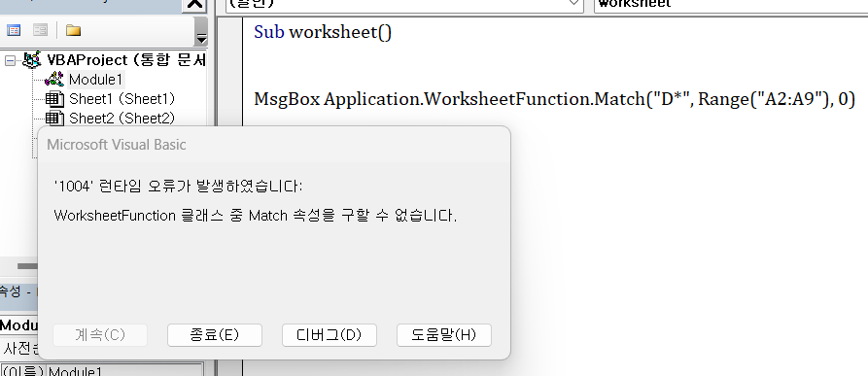
Task: Select Sheet2 (Sheet2) in project tree
Action: click(122, 119)
